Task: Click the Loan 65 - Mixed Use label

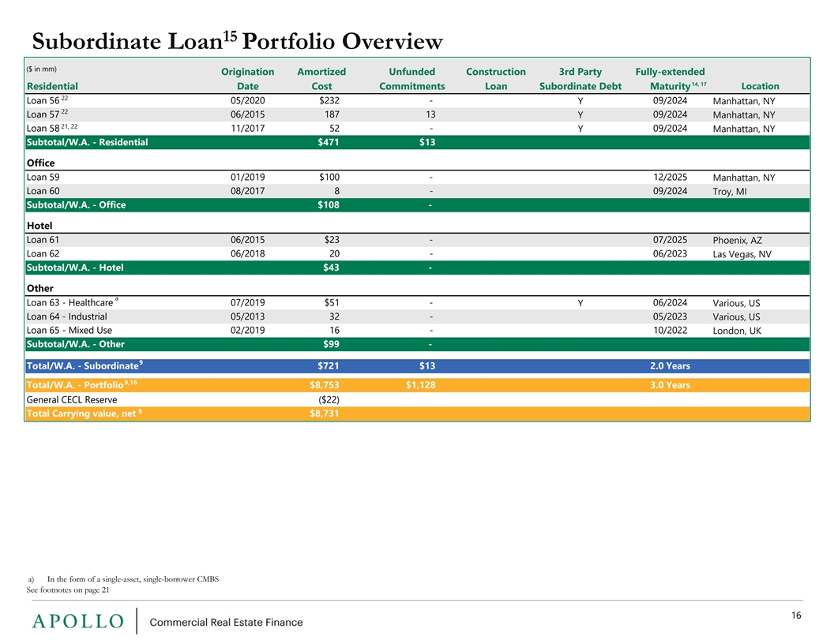Action: click(69, 330)
